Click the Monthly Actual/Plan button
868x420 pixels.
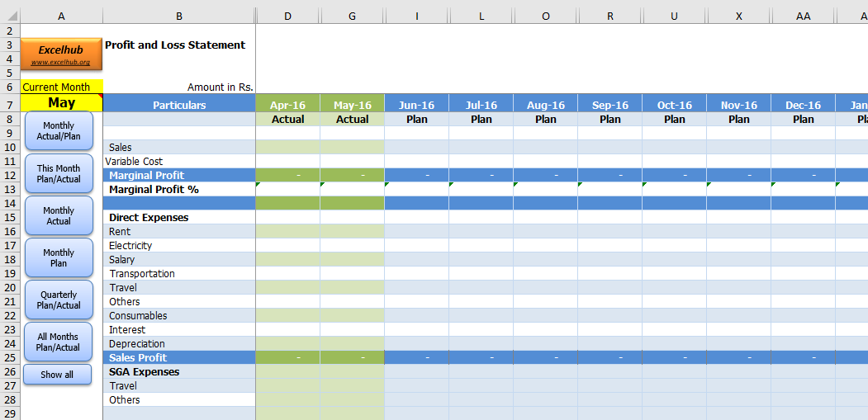pyautogui.click(x=59, y=130)
